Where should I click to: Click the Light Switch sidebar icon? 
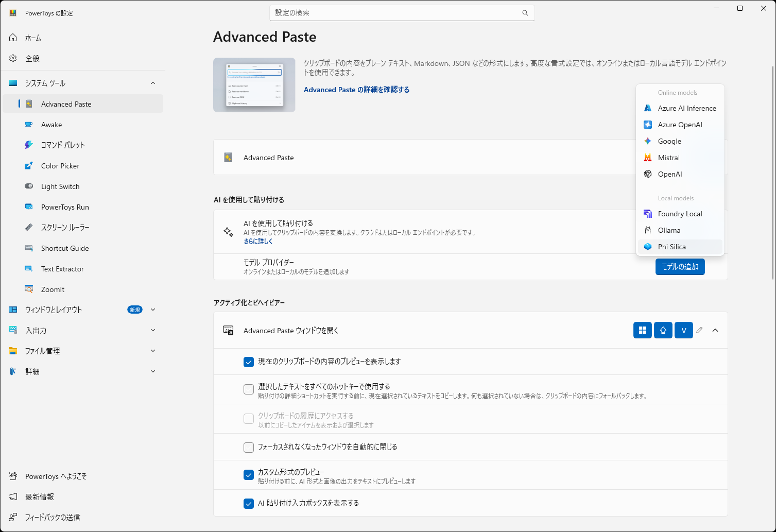(x=29, y=186)
